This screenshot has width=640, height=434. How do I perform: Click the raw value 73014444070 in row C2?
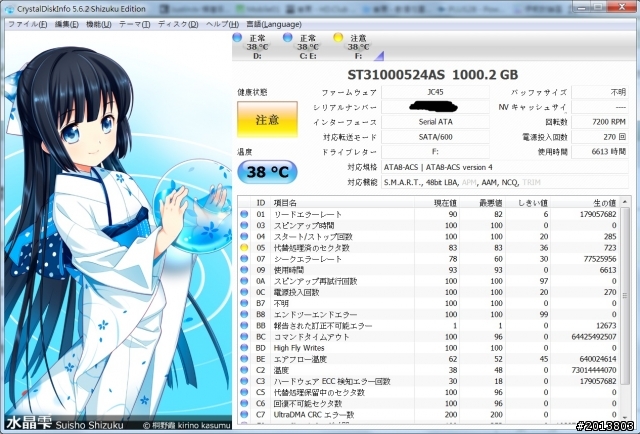click(x=594, y=370)
